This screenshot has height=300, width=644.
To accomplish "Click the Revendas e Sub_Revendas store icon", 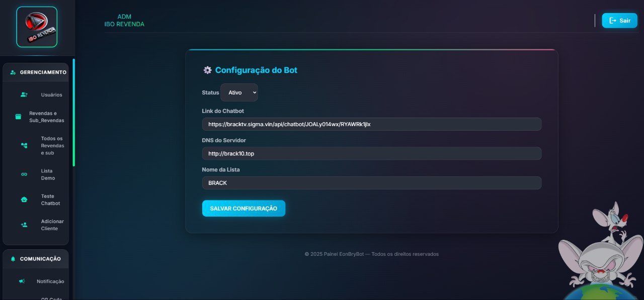I will click(x=19, y=117).
